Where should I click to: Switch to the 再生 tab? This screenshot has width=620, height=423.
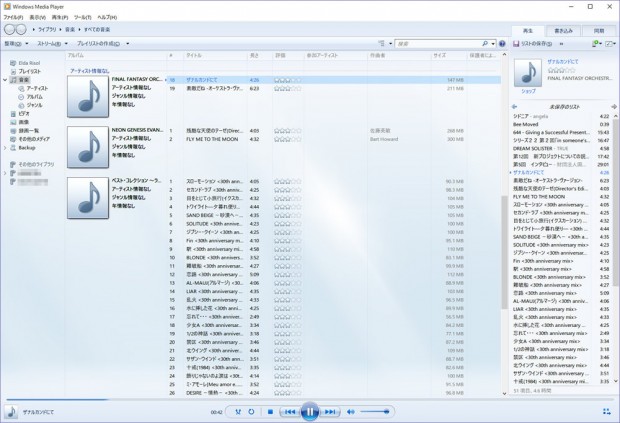[528, 30]
